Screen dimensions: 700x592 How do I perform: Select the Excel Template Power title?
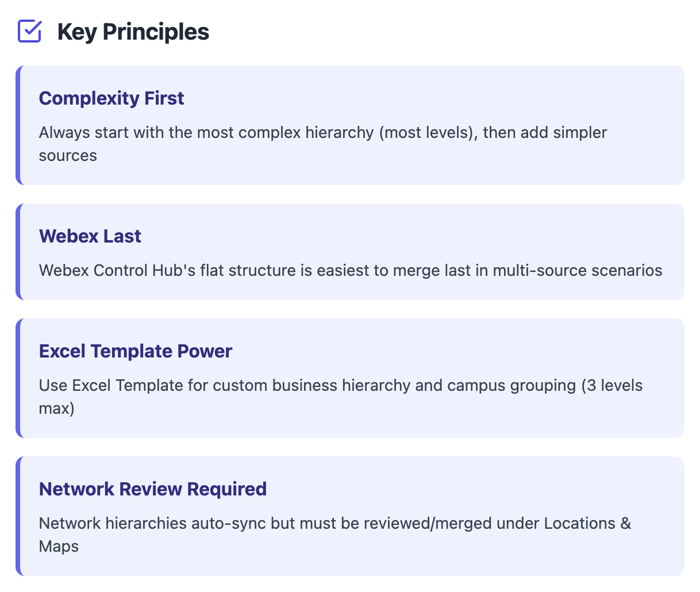tap(136, 351)
